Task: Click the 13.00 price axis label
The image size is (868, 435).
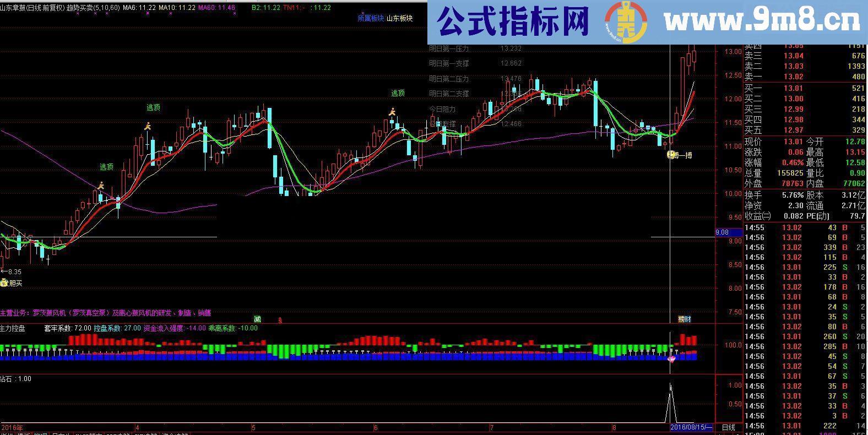Action: pyautogui.click(x=733, y=52)
